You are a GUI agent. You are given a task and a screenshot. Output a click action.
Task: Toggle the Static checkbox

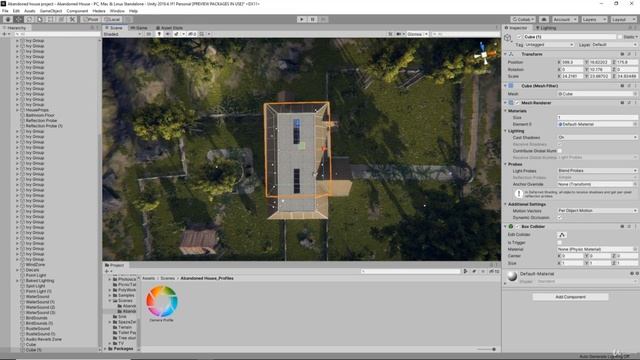[620, 37]
